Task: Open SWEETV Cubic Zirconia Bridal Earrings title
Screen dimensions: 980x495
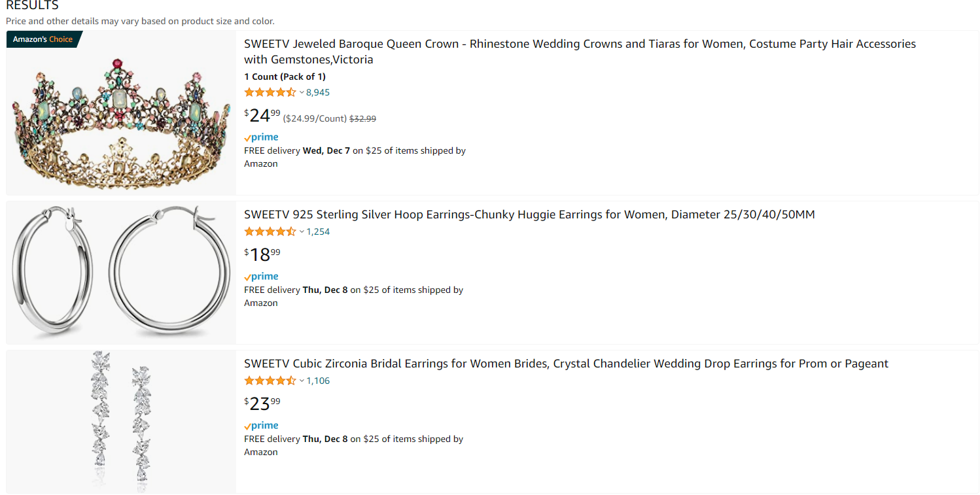Action: tap(566, 364)
